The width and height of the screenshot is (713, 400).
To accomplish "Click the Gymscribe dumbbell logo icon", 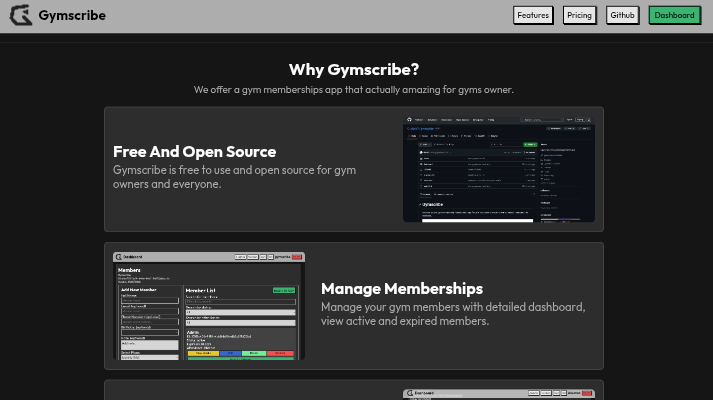I will click(21, 15).
